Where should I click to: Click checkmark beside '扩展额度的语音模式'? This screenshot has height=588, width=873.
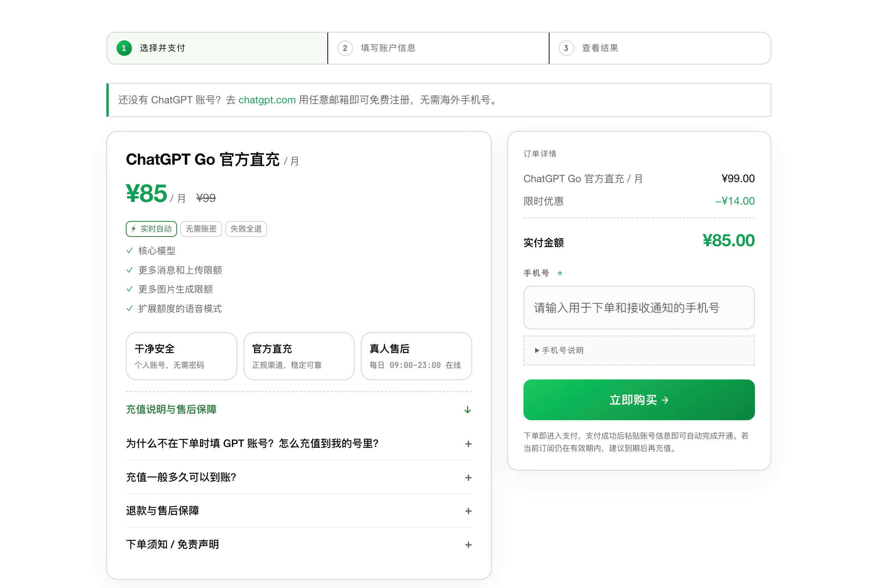point(130,308)
